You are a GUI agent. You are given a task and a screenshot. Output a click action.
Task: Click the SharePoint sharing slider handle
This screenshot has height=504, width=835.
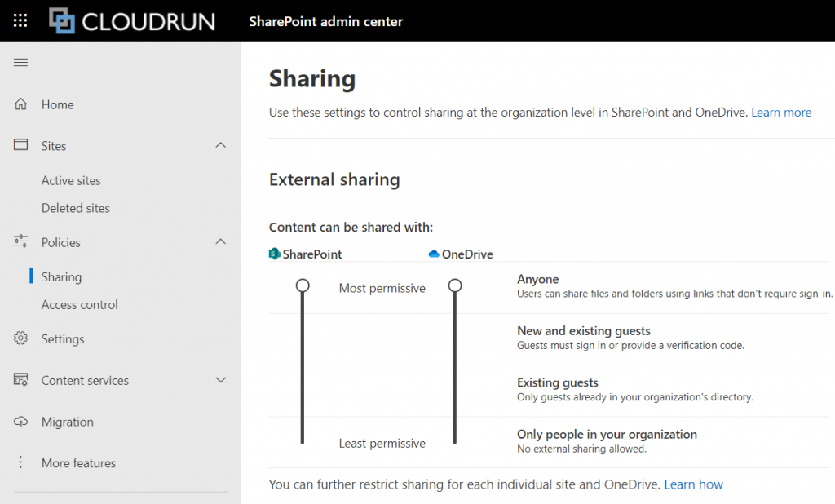[x=303, y=285]
